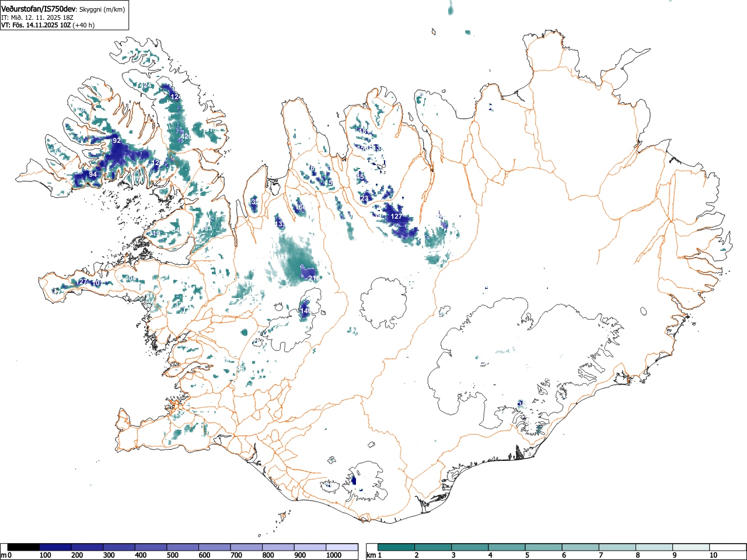Screen dimensions: 747x560
Task: Pick the 200–300 m legend color
Action: 88,547
